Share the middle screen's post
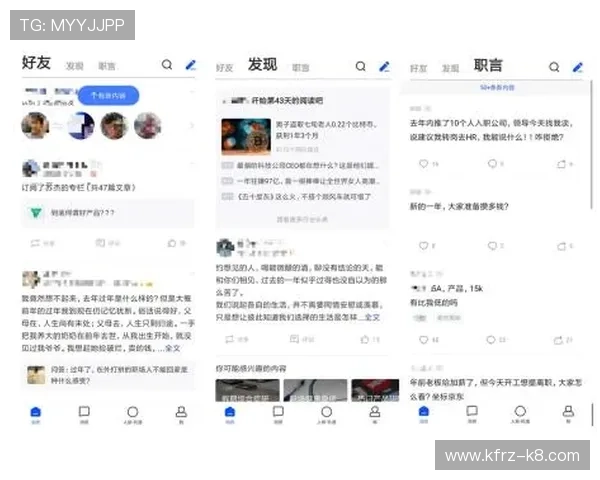This screenshot has height=480, width=600. (237, 339)
